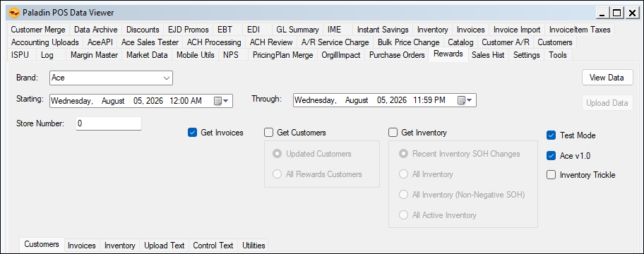Switch to the Settings tab
This screenshot has width=644, height=254.
point(527,55)
